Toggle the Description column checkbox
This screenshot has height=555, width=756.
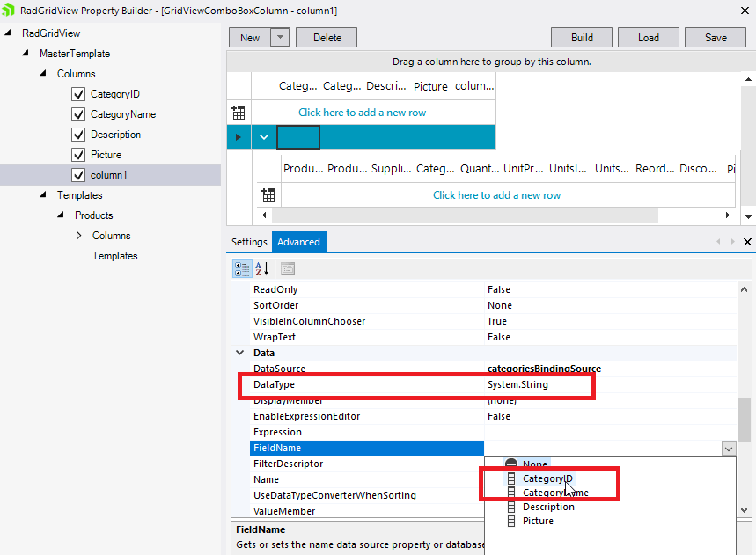click(78, 135)
